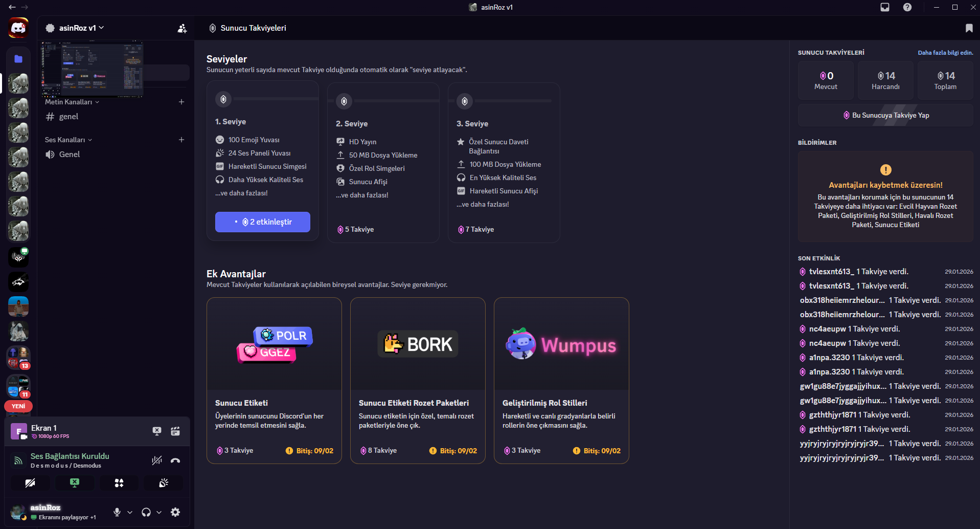Click the Ekran 1 stream avatar
980x529 pixels.
[x=19, y=431]
